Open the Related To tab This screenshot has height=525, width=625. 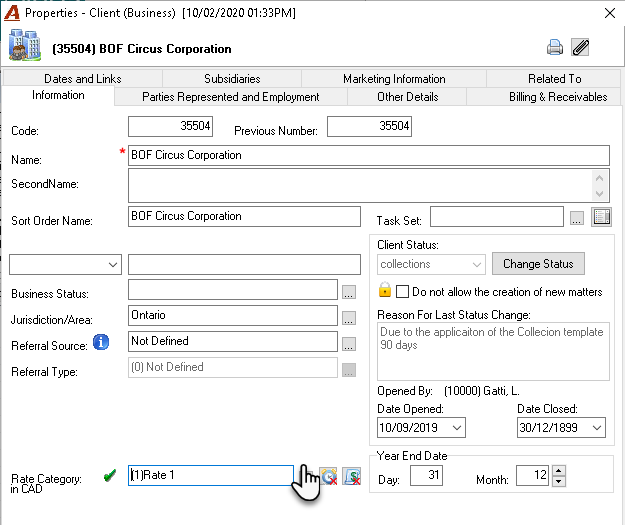click(x=554, y=79)
